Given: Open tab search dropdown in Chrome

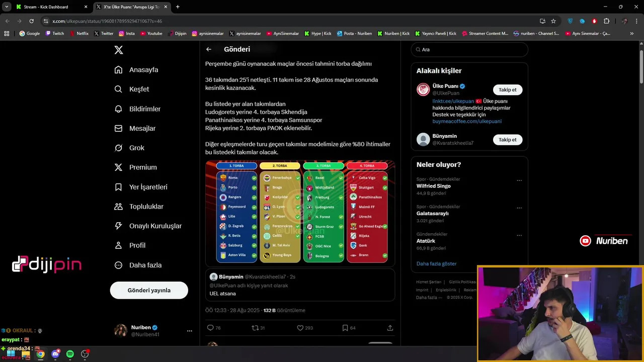Looking at the screenshot, I should click(x=6, y=7).
